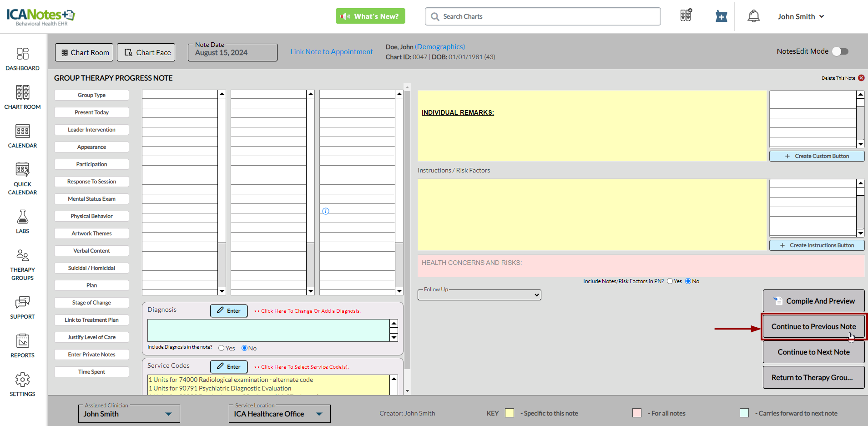Open Settings gear icon
Screen dimensions: 868x426
(22, 380)
